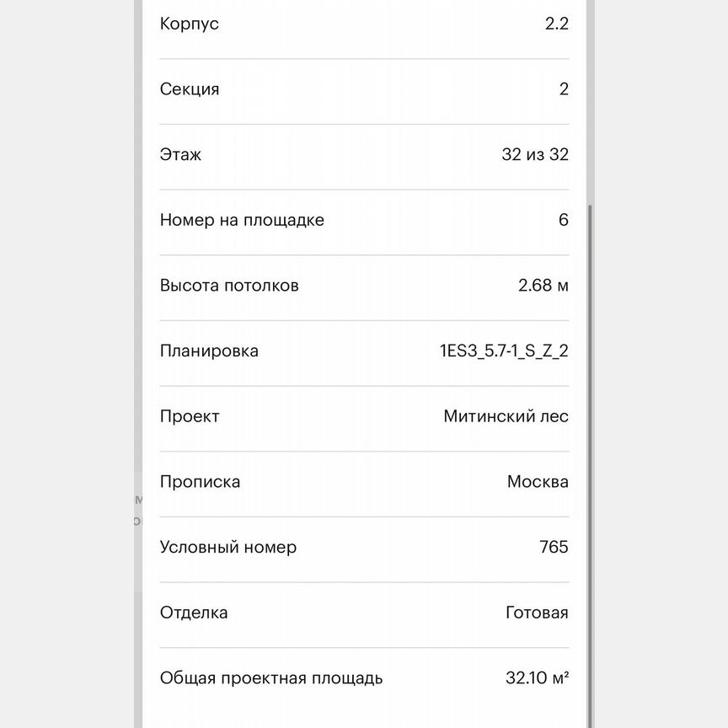Select the Секция parameter row

[362, 89]
